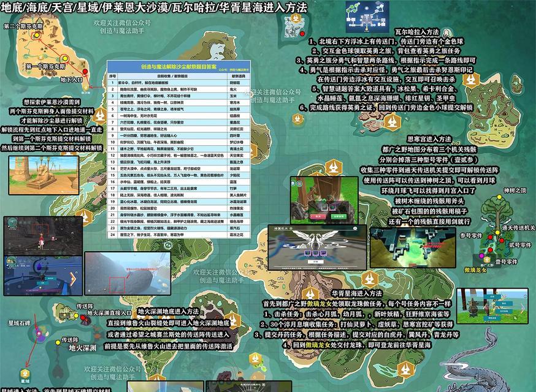Open the dungeon room diagram at top

pos(367,16)
